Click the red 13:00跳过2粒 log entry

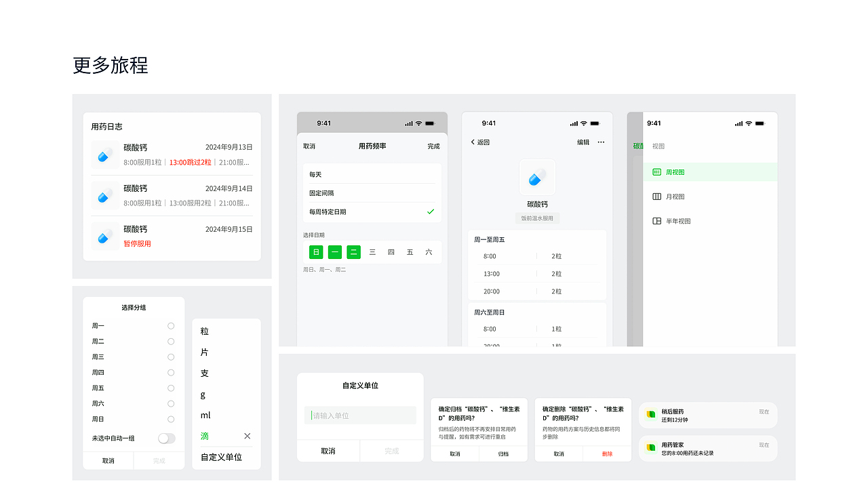pyautogui.click(x=191, y=163)
